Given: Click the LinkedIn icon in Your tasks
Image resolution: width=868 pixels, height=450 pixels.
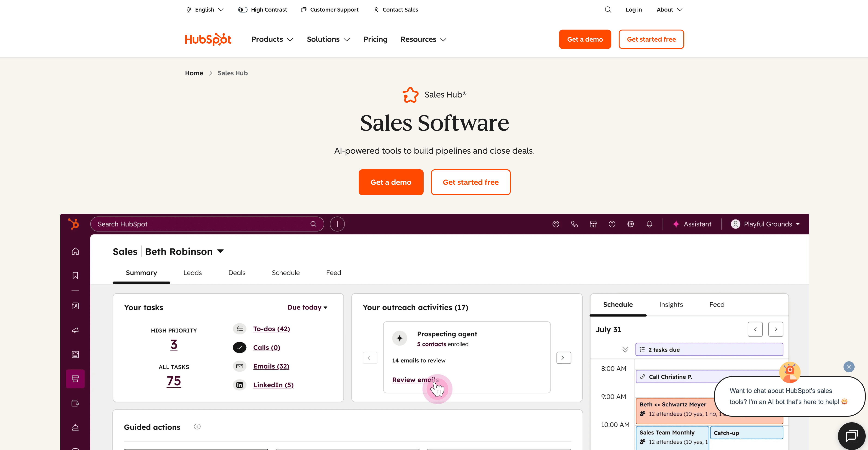Looking at the screenshot, I should 240,385.
